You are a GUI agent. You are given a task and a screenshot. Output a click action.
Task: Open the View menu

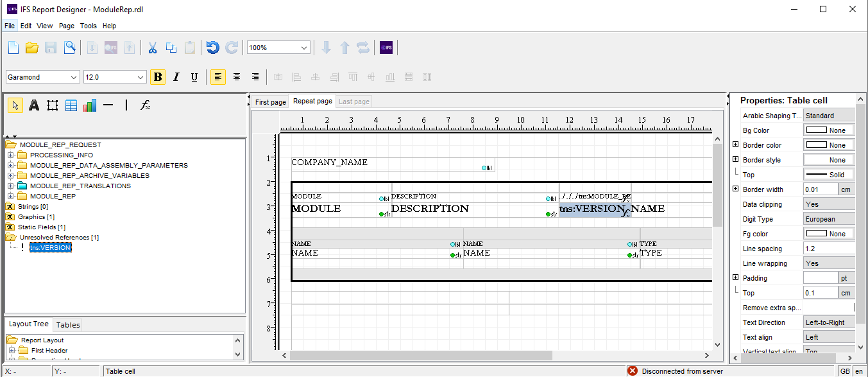45,26
